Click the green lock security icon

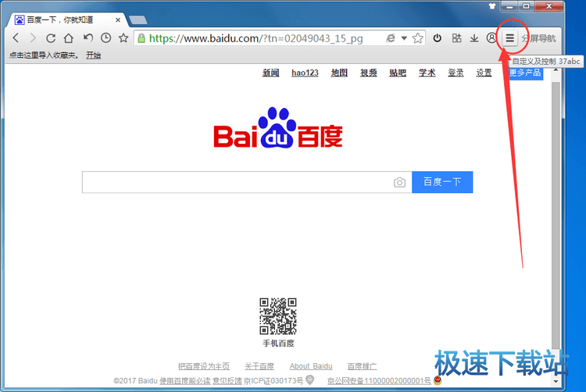click(141, 38)
